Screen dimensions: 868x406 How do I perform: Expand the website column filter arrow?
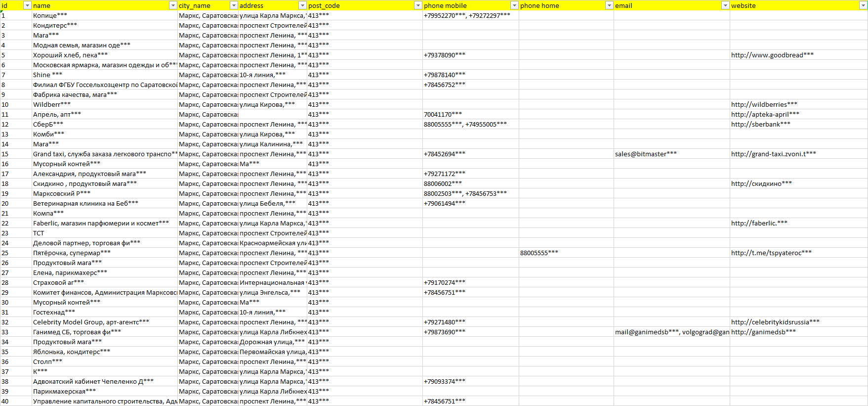(863, 5)
